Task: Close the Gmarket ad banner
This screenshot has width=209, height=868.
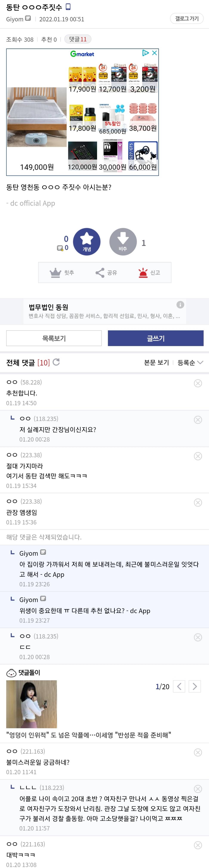Action: [x=155, y=53]
